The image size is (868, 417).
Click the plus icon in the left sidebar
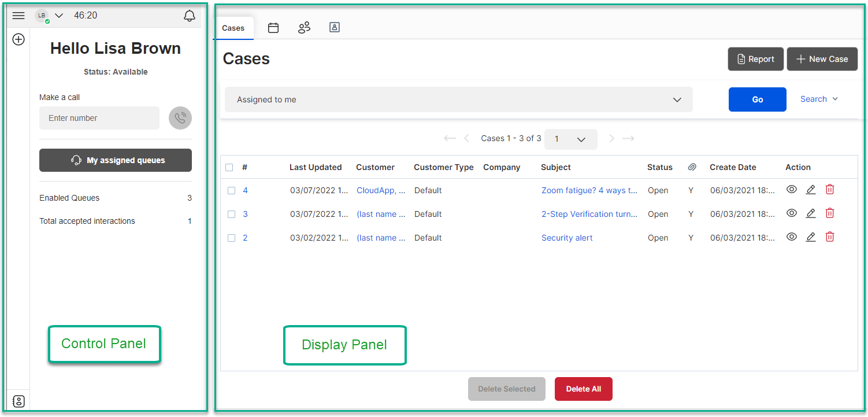coord(18,39)
